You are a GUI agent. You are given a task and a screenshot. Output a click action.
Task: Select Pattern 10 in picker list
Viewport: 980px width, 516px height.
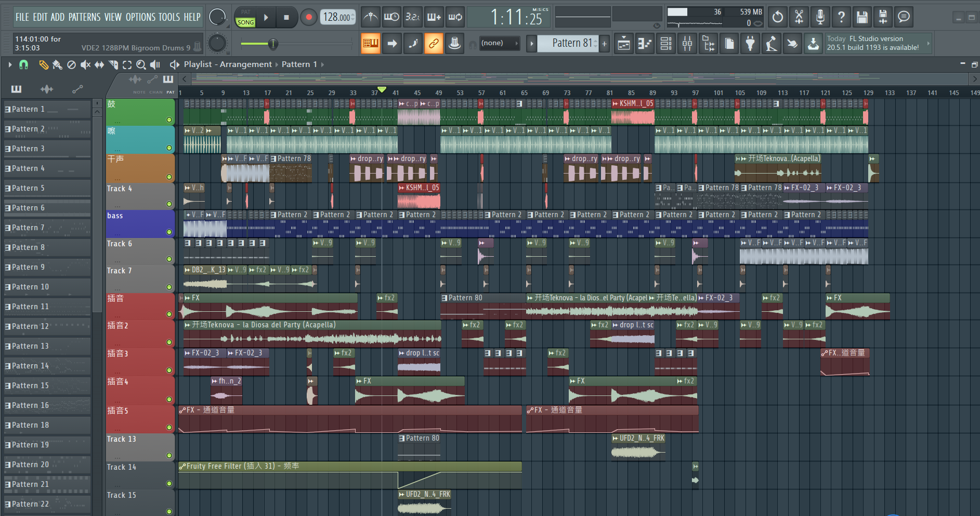click(x=30, y=287)
